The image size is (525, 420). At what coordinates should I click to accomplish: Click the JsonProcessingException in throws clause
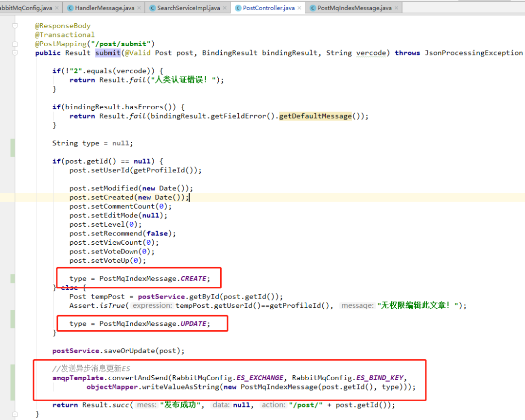pyautogui.click(x=473, y=53)
